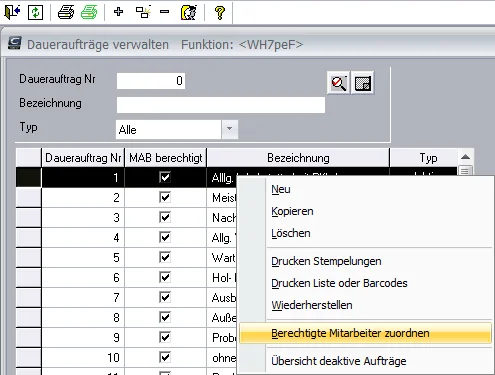Click Daueraufträge number cell 4
This screenshot has height=375, width=495.
(x=83, y=237)
